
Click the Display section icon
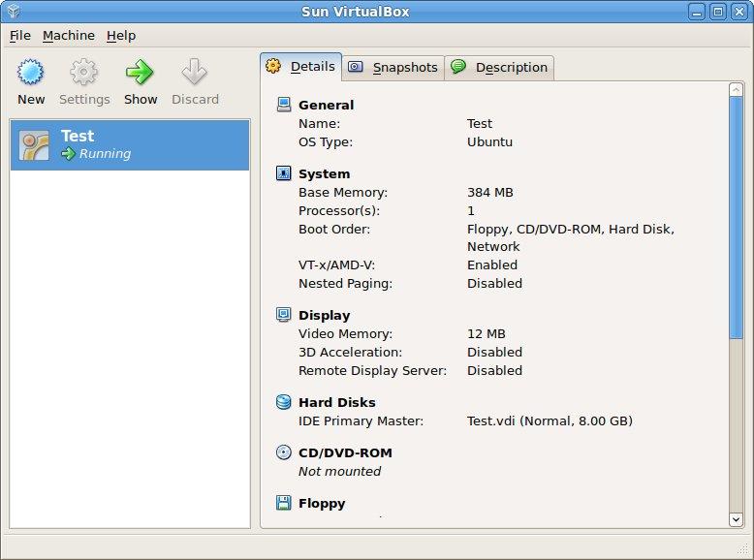[x=283, y=315]
